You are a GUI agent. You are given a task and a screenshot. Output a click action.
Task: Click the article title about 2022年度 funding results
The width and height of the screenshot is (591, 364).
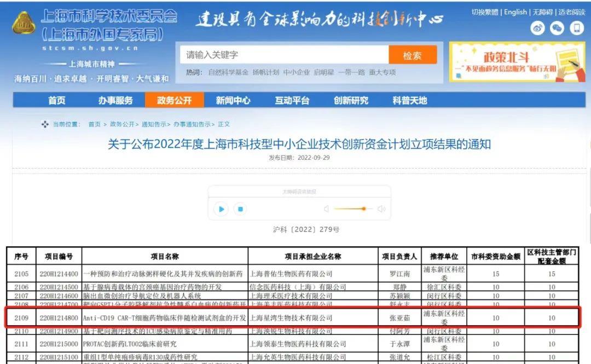(299, 144)
